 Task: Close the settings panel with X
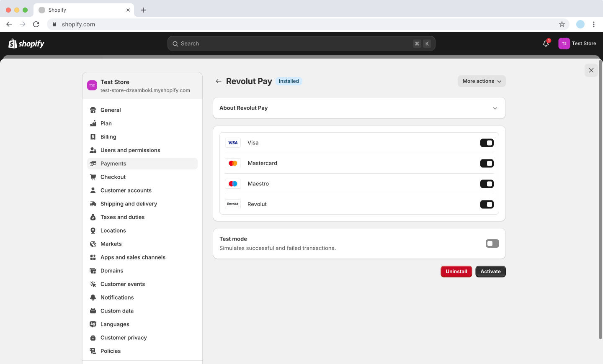click(591, 70)
